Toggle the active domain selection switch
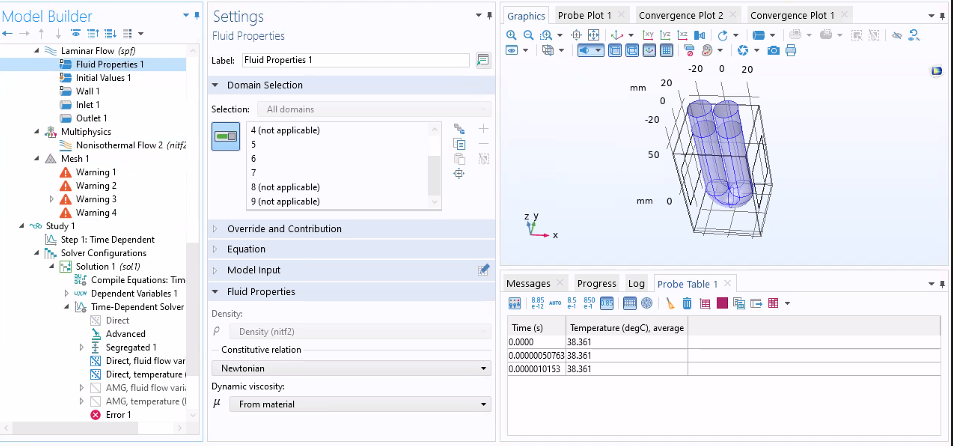Image resolution: width=953 pixels, height=446 pixels. pyautogui.click(x=227, y=136)
